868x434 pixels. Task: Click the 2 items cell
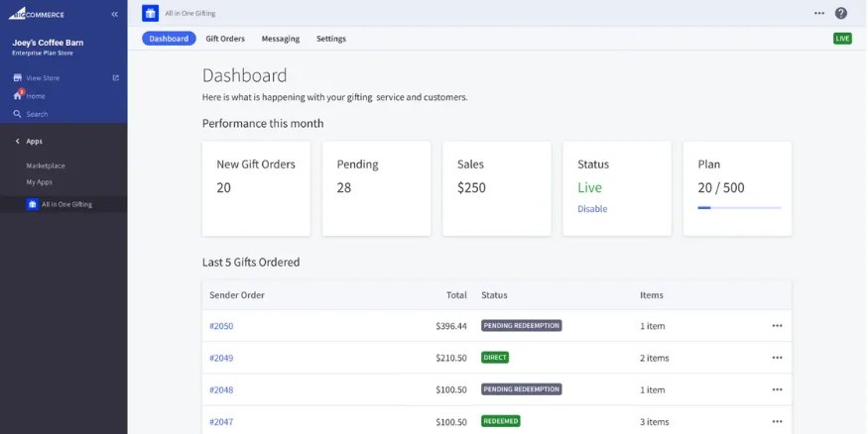click(655, 359)
